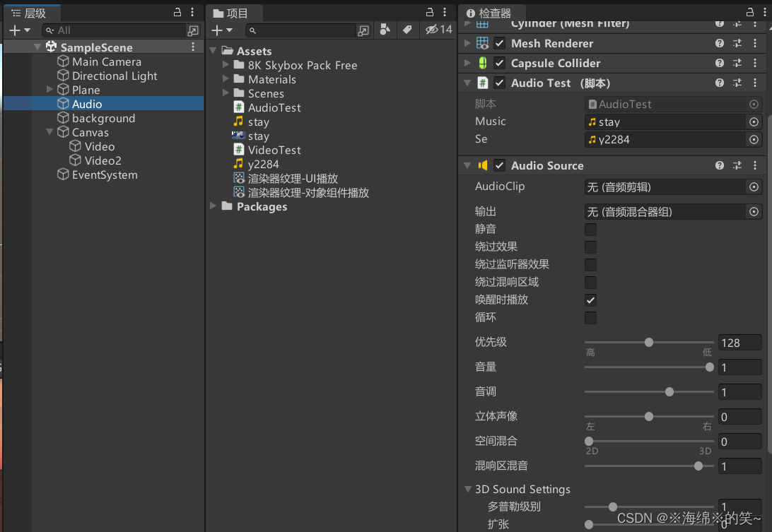
Task: Pick object for AudioClip field
Action: point(754,187)
